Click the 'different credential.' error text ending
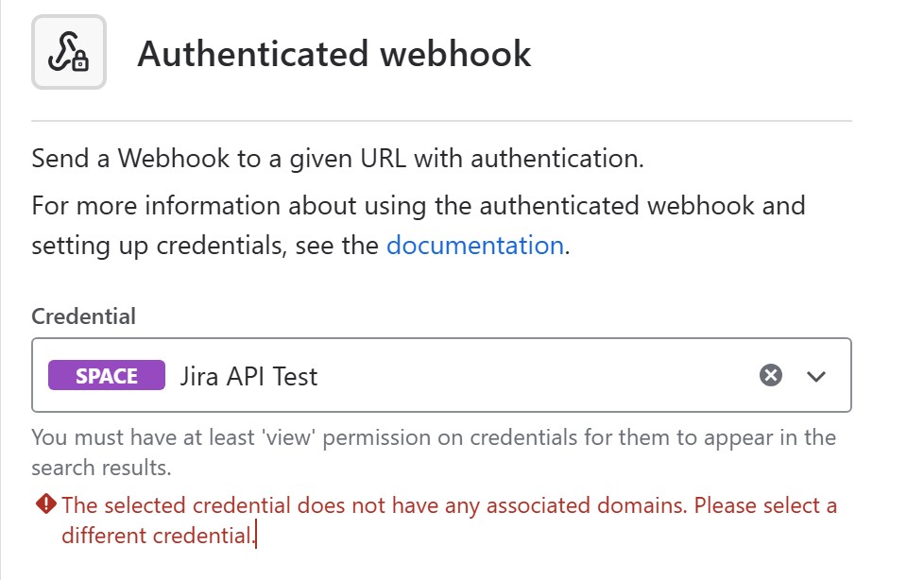924x580 pixels. coord(157,536)
